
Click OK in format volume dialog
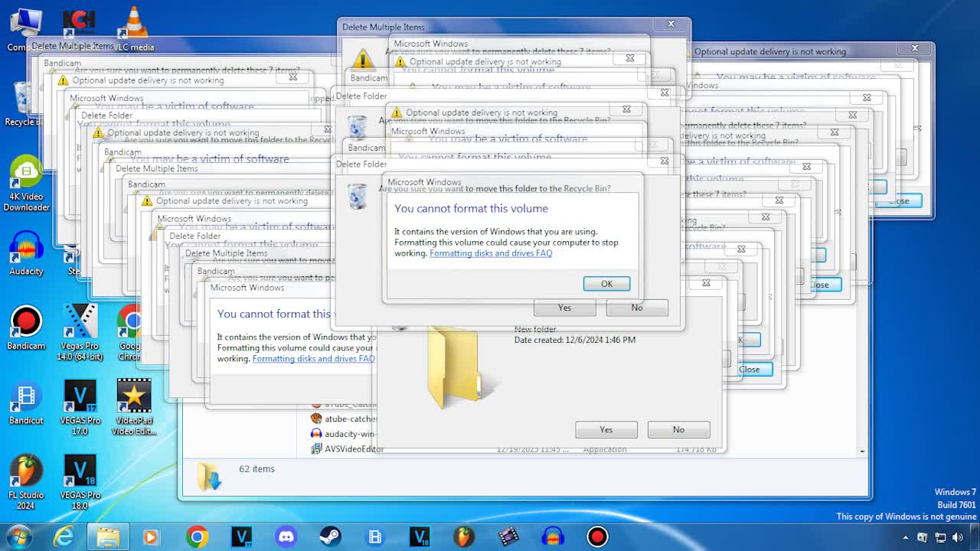pos(606,284)
